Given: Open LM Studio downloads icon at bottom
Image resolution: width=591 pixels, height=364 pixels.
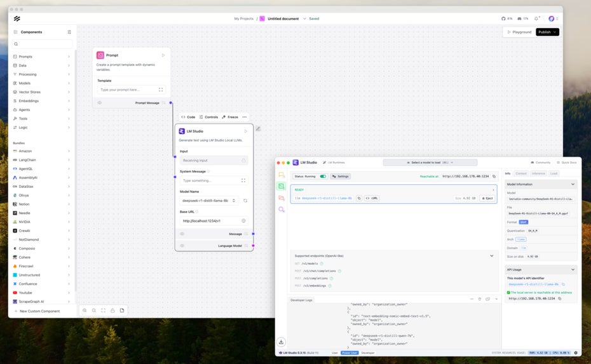Looking at the screenshot, I should tap(281, 342).
